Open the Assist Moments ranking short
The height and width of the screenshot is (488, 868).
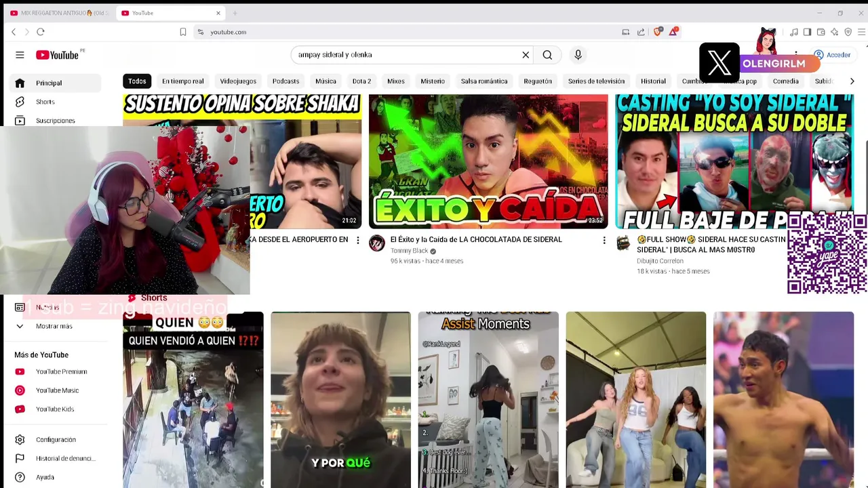(x=488, y=400)
